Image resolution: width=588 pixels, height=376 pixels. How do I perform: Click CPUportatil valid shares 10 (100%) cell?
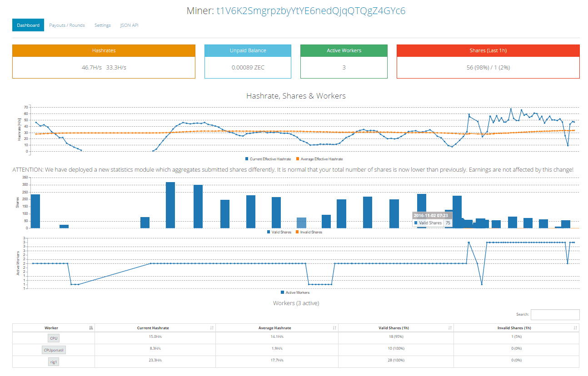click(x=396, y=349)
